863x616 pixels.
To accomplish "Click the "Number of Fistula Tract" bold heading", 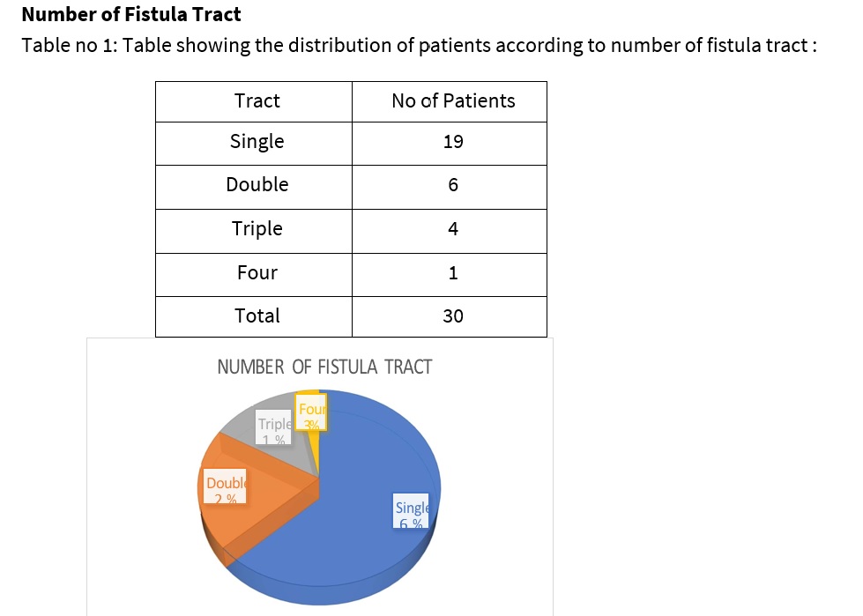I will 130,15.
